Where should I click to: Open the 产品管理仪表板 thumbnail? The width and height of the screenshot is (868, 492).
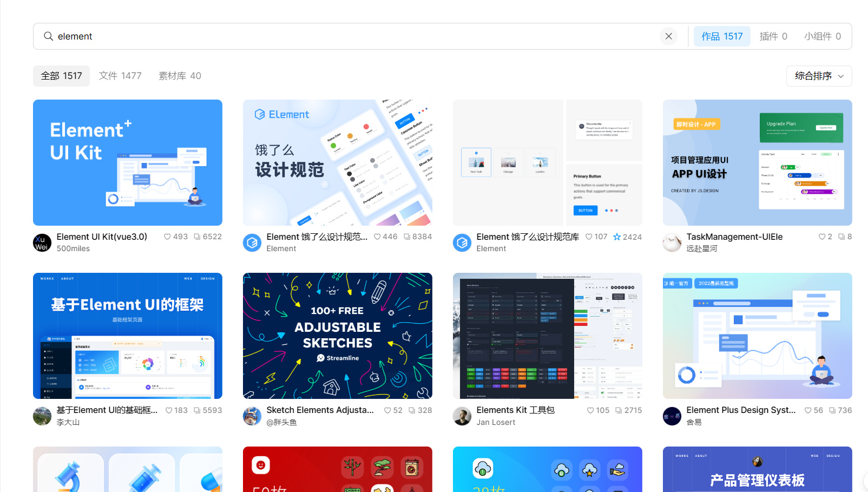coord(758,469)
